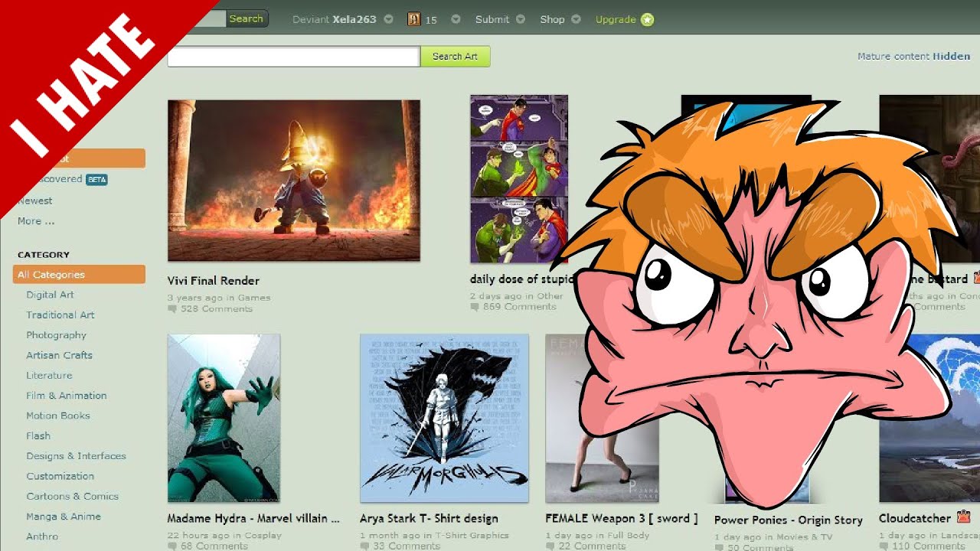
Task: Open the Power Ponies - Origin Story link
Action: click(789, 520)
